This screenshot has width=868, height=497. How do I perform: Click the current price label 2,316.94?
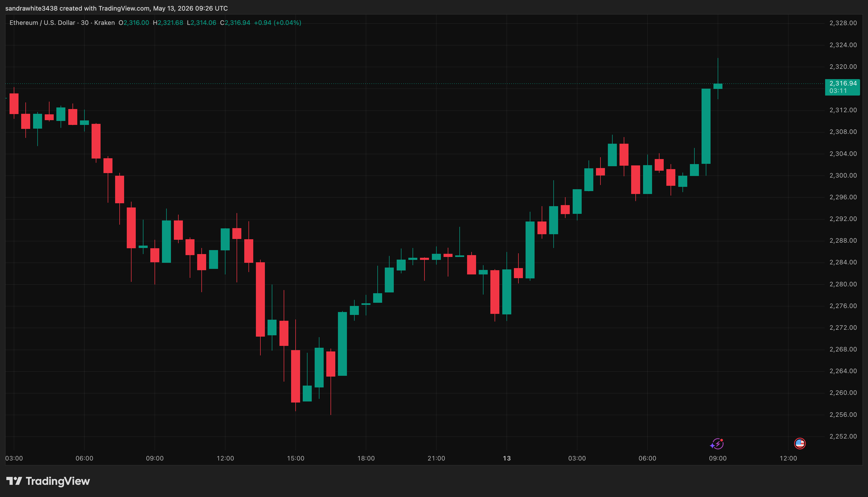(x=843, y=83)
